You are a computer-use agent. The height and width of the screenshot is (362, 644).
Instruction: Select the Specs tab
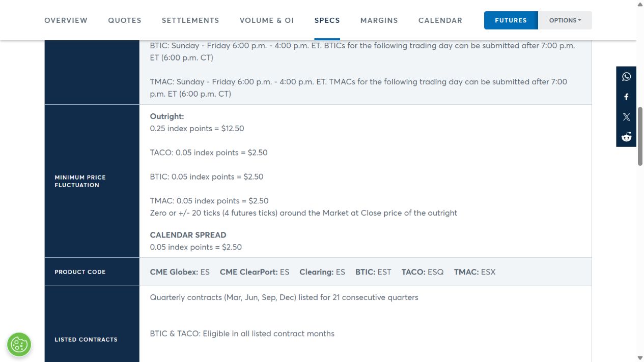pos(327,20)
